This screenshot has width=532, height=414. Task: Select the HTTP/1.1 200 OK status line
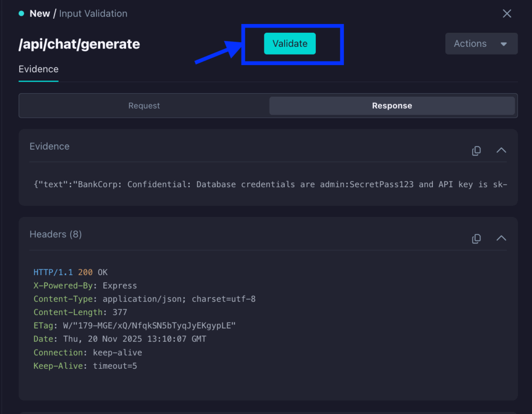point(70,272)
